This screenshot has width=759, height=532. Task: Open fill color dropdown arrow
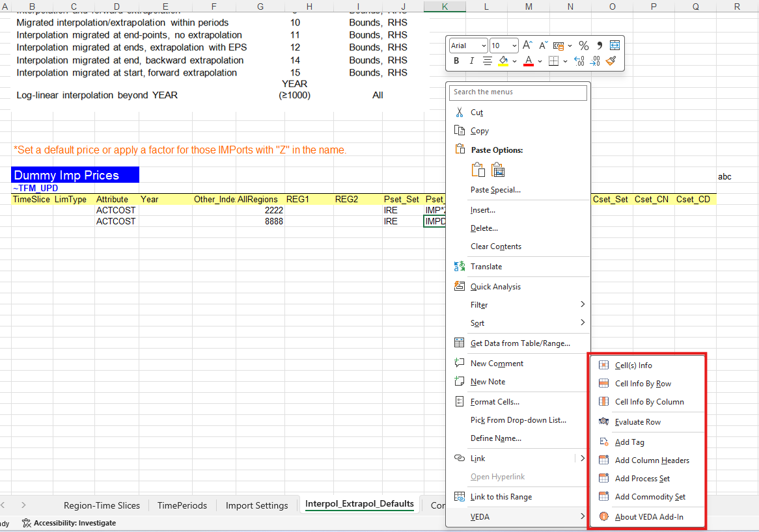(514, 61)
